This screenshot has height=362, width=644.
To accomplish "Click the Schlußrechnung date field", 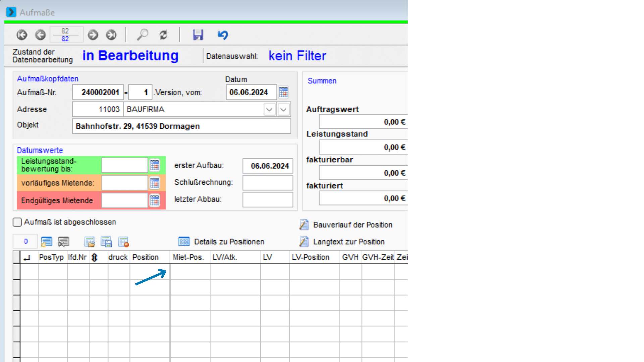I will tap(268, 183).
